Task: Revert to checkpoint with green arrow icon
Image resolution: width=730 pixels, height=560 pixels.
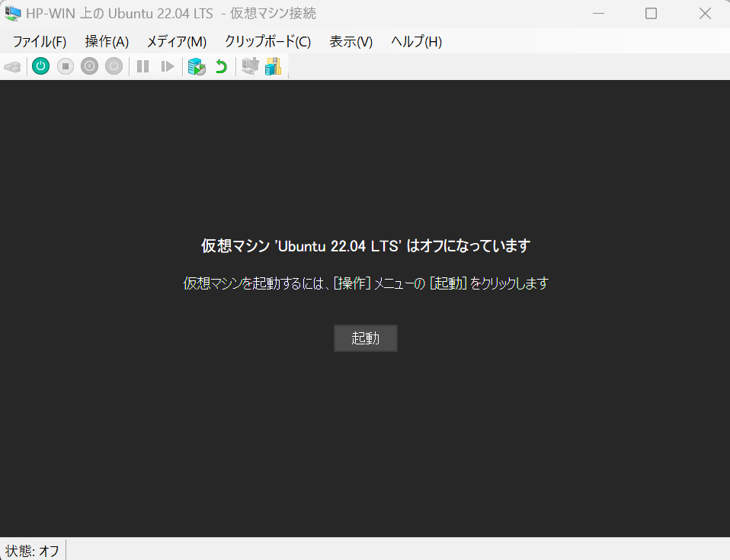Action: pos(221,66)
